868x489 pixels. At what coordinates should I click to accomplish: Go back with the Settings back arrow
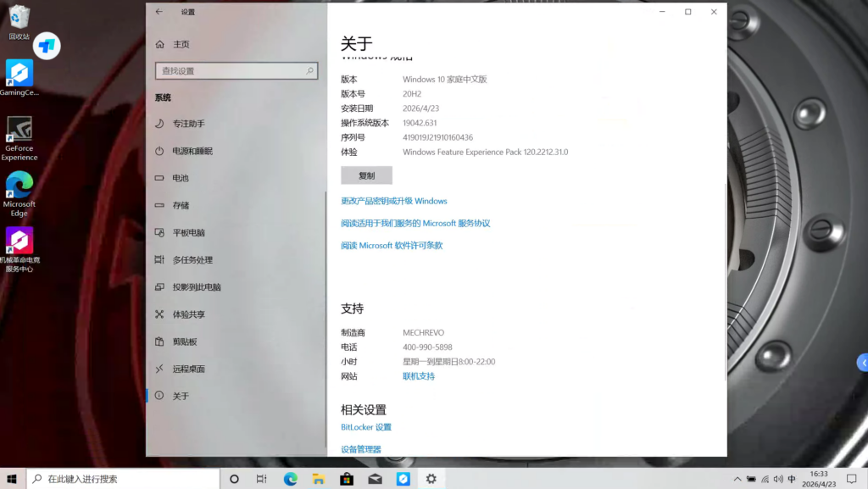(159, 12)
